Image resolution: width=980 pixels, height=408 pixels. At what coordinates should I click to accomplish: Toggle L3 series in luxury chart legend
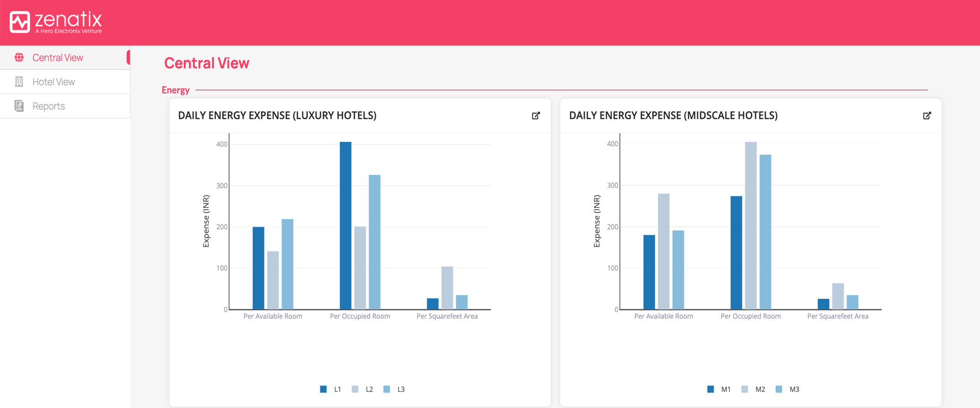(394, 389)
